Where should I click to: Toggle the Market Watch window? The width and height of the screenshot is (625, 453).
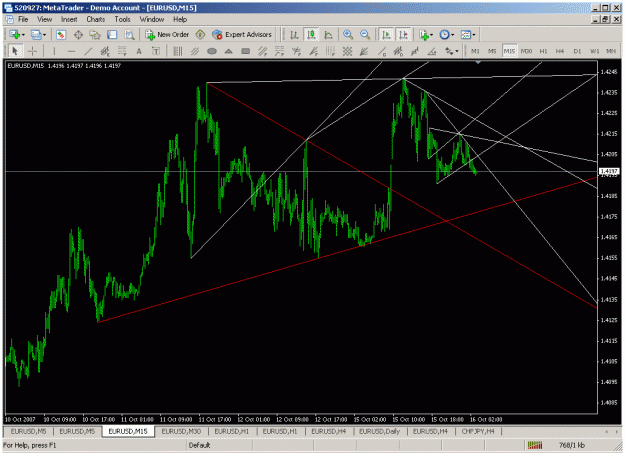click(x=61, y=35)
